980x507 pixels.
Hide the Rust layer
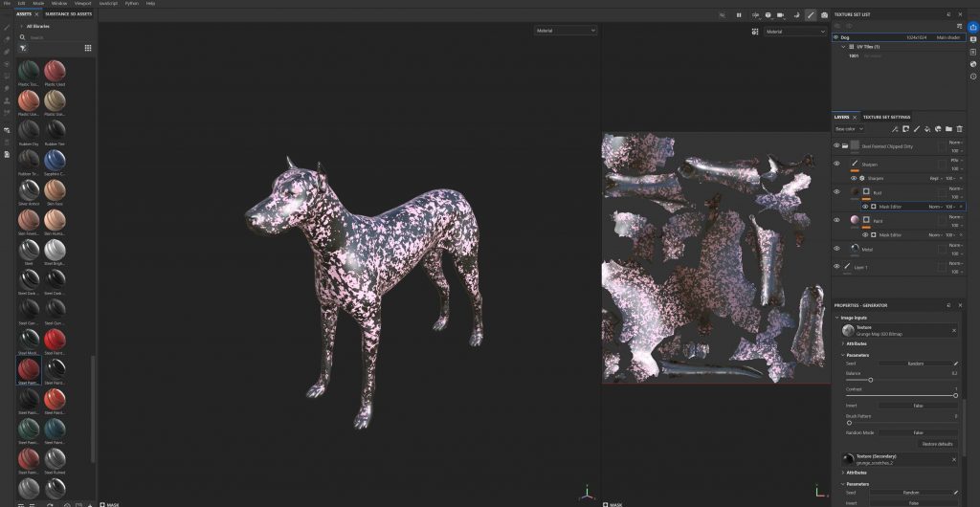click(x=836, y=191)
